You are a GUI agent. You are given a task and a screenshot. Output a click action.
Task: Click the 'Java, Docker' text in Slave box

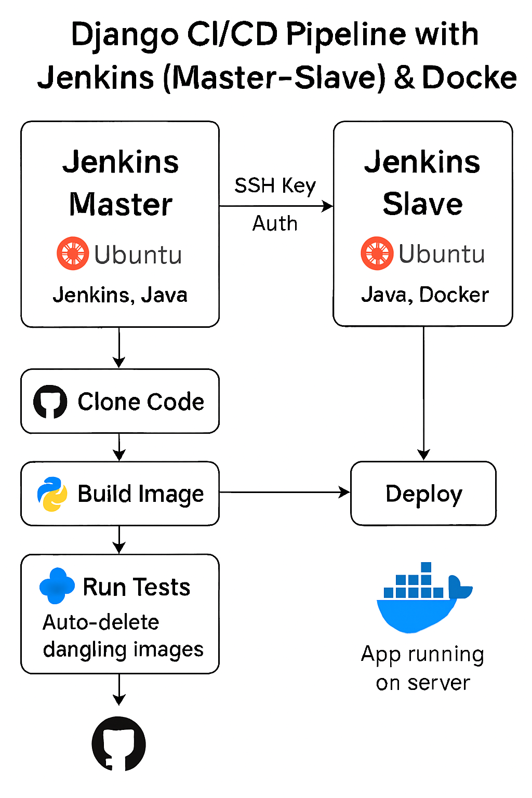click(x=425, y=295)
